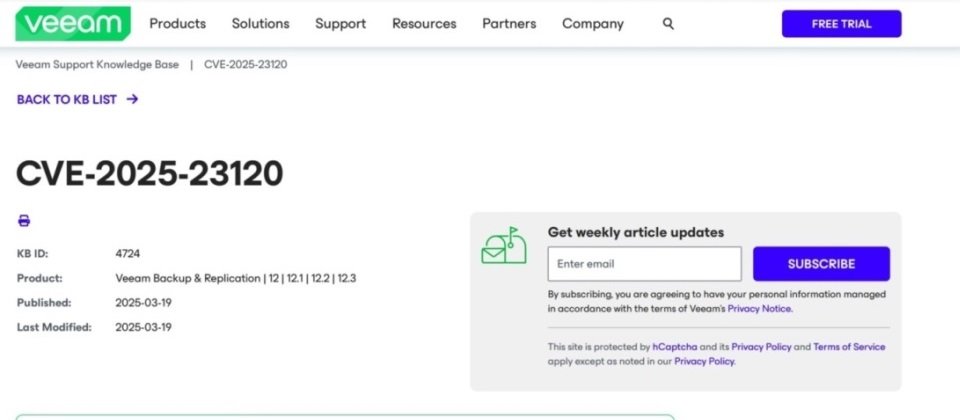Click the 'Get weekly article updates' heading
The height and width of the screenshot is (420, 960).
pos(636,232)
